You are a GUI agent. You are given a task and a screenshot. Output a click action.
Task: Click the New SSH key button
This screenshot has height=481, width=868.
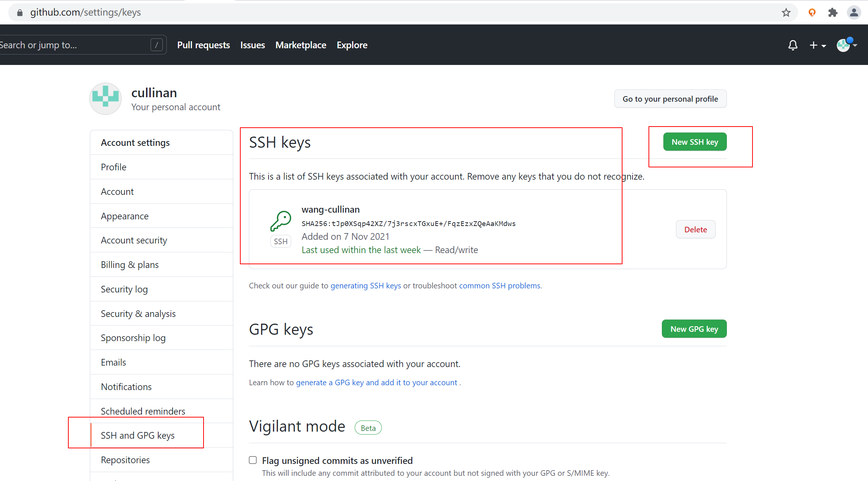(695, 142)
